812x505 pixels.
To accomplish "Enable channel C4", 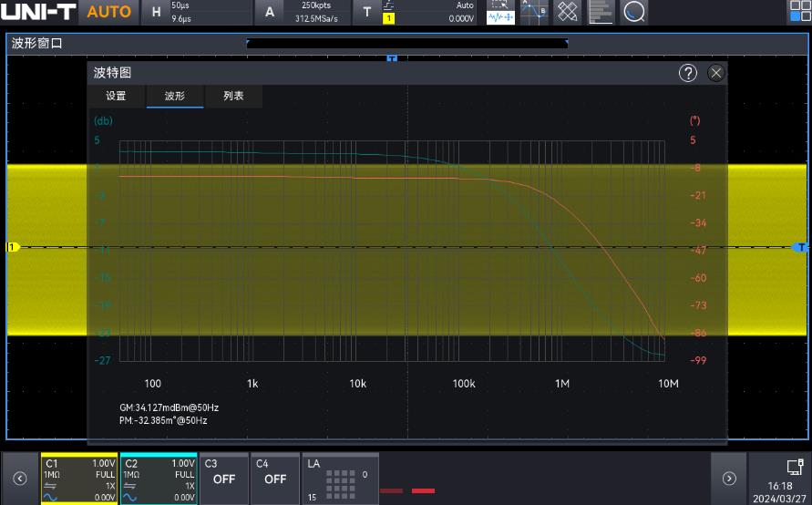I will point(275,479).
